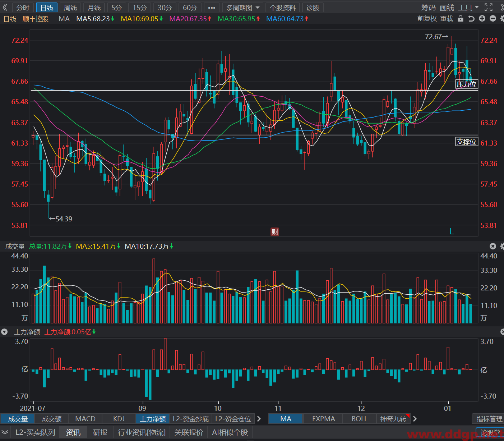Switch to 周线 weekly period
Image resolution: width=504 pixels, height=441 pixels.
[70, 8]
